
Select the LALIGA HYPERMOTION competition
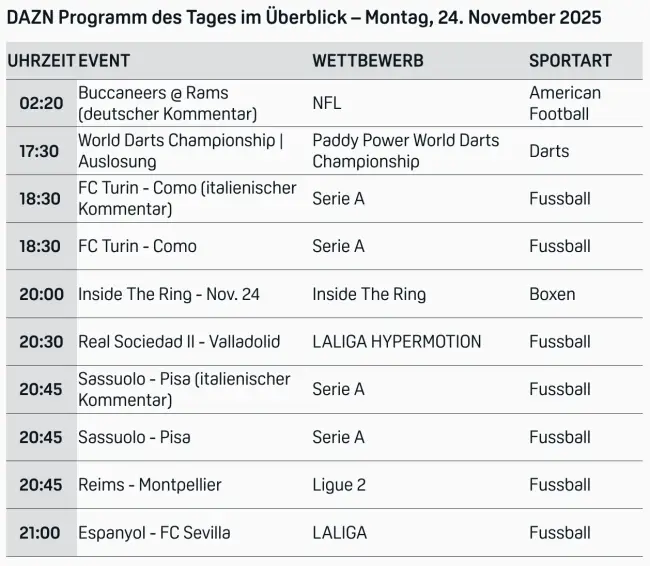(396, 342)
